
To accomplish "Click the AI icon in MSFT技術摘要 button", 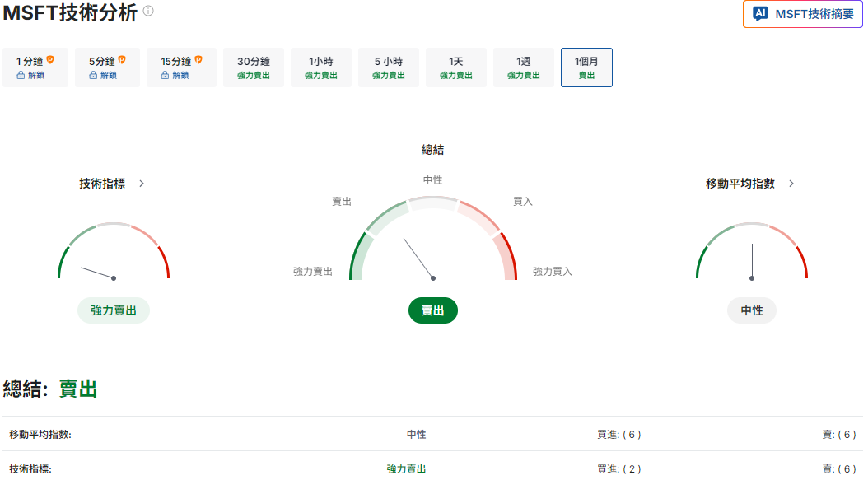I will [x=758, y=14].
